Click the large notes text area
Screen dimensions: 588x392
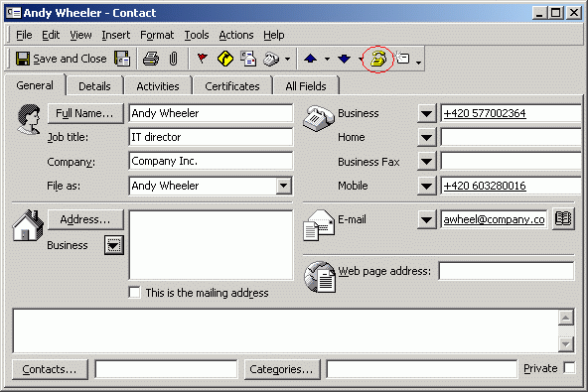pyautogui.click(x=286, y=330)
